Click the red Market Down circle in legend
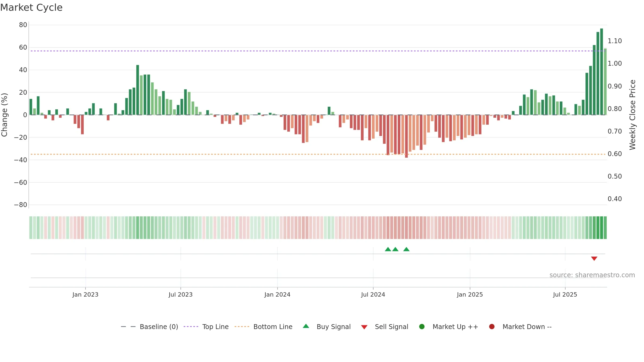 pos(492,327)
